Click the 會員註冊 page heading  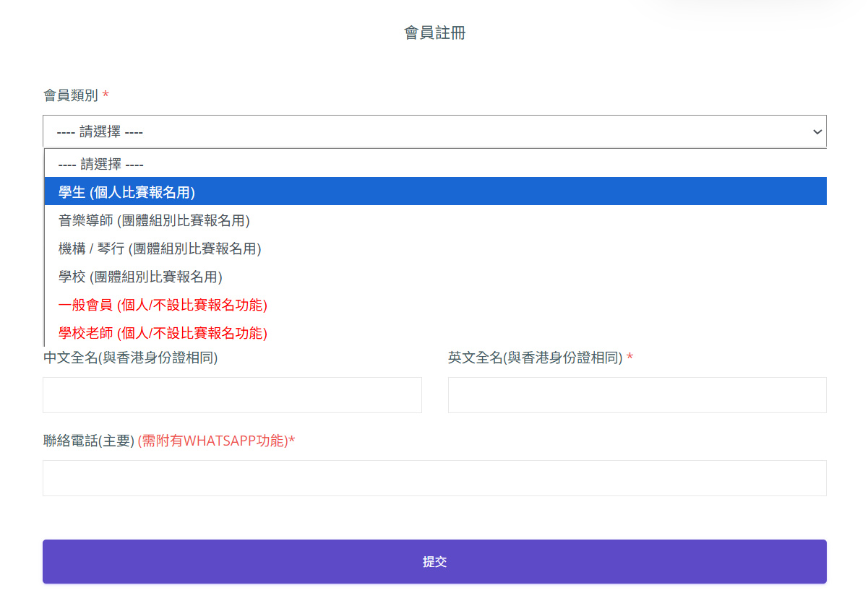(434, 33)
